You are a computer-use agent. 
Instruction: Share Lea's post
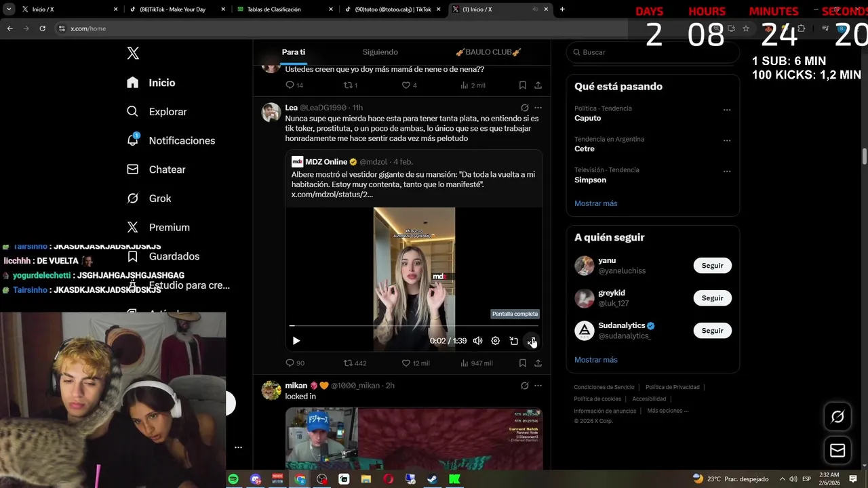coord(538,363)
